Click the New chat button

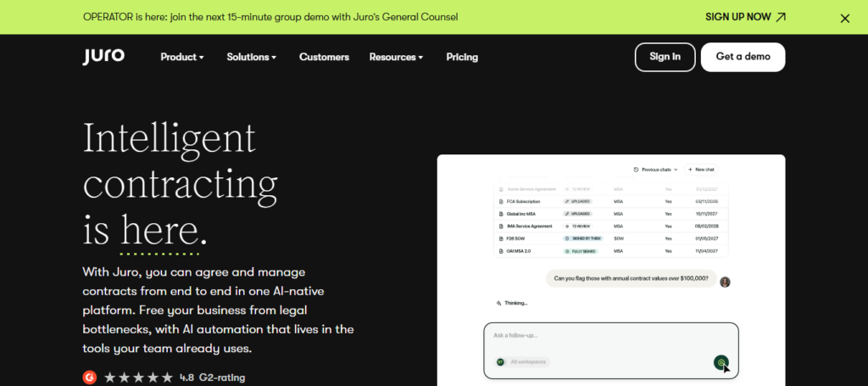tap(701, 170)
